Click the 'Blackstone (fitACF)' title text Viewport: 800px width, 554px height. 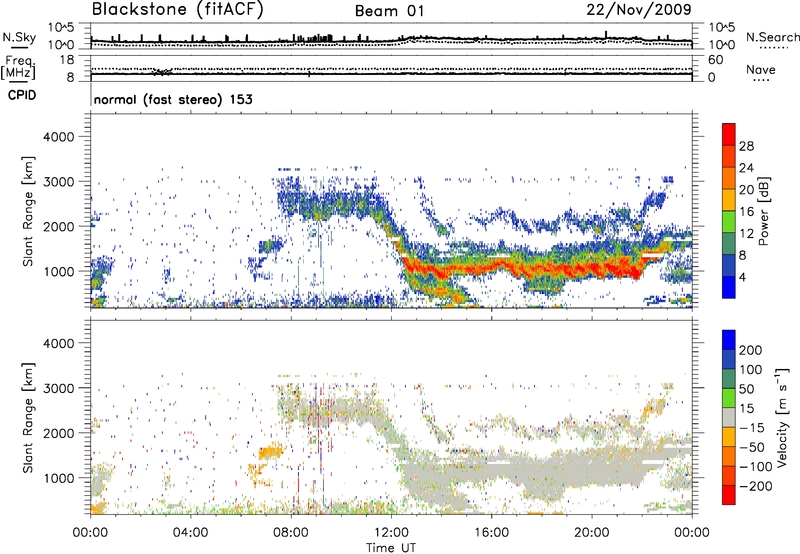click(x=177, y=10)
